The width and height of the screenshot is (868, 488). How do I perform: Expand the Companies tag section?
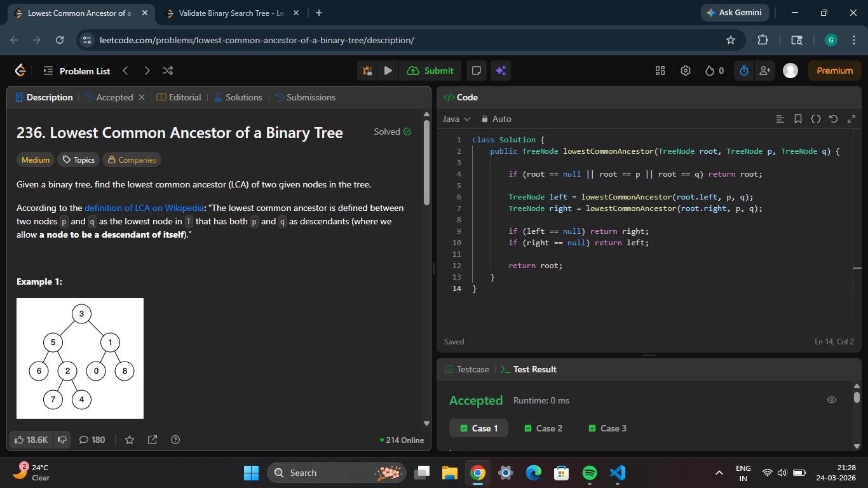click(x=132, y=160)
